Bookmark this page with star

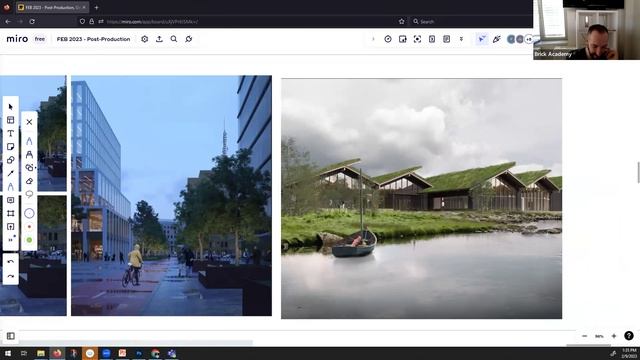[x=402, y=21]
